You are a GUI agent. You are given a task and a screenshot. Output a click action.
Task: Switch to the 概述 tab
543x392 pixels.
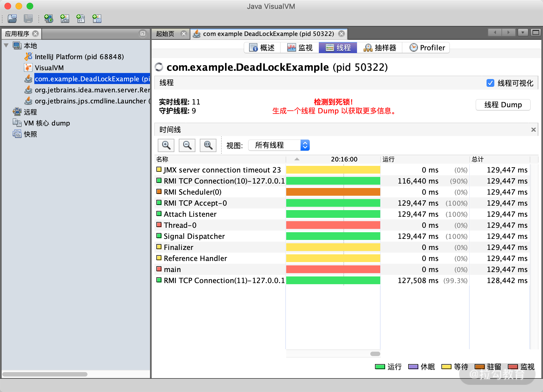262,48
